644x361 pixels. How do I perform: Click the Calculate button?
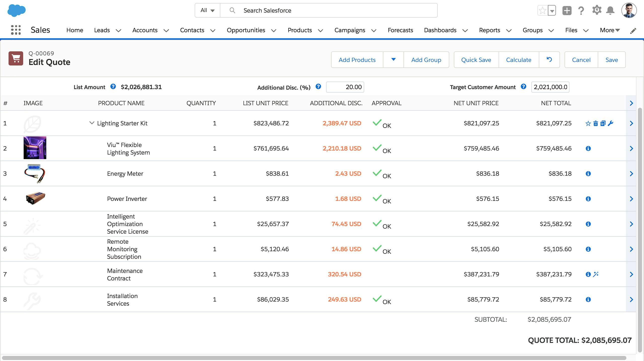click(519, 60)
